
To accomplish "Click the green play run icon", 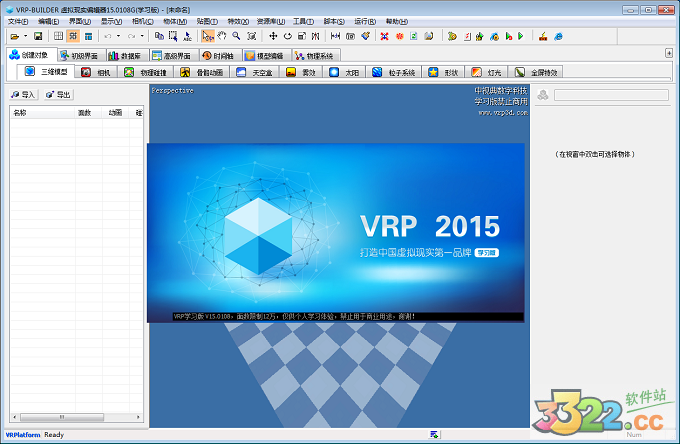I will [521, 36].
